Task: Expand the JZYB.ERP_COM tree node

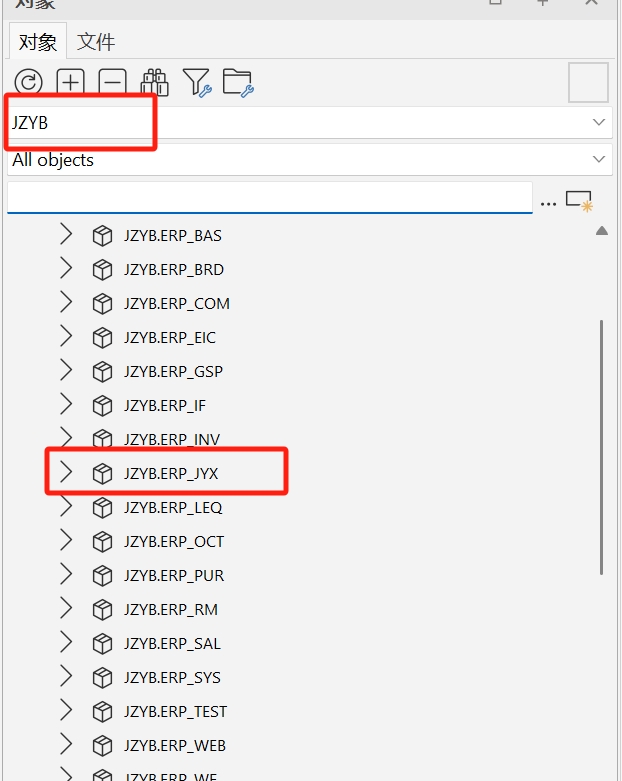Action: 66,303
